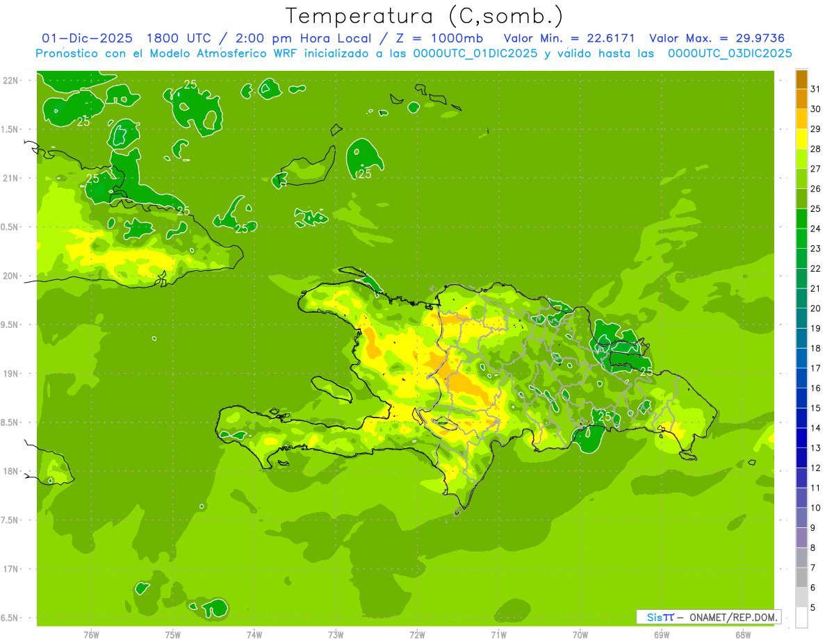Click the "Valor Max. = 29.9736" readout

(717, 38)
